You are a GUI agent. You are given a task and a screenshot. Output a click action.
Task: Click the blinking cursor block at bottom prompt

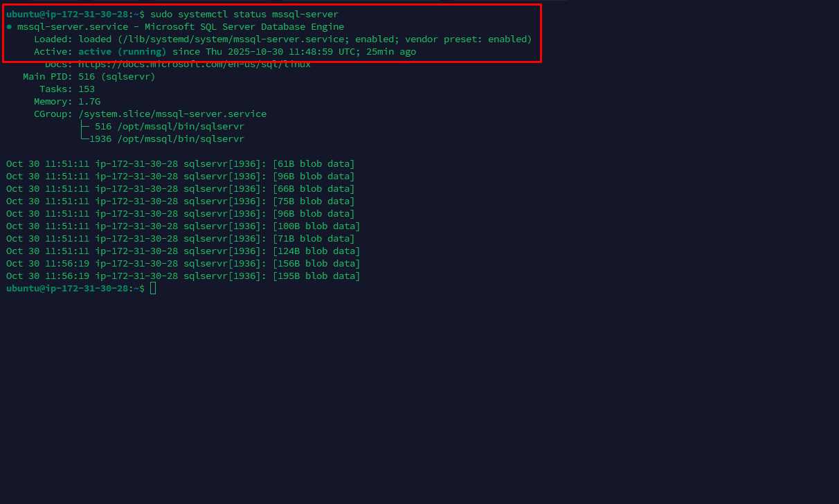pyautogui.click(x=153, y=288)
